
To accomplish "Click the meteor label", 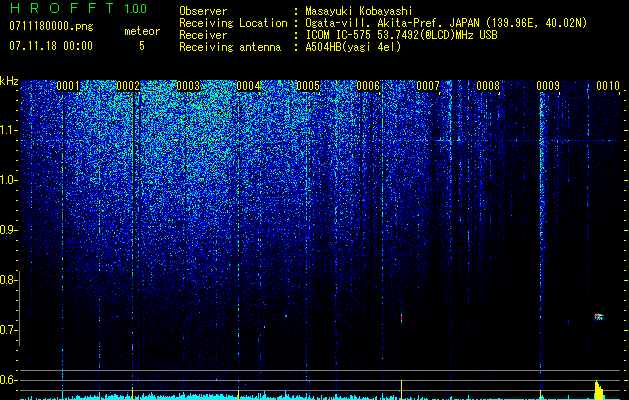I will (142, 31).
